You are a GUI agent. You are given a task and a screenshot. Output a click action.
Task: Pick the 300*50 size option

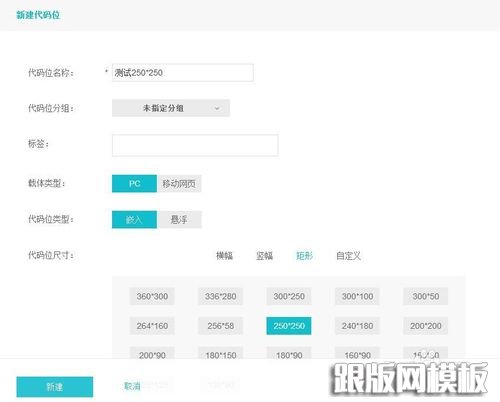tap(426, 296)
